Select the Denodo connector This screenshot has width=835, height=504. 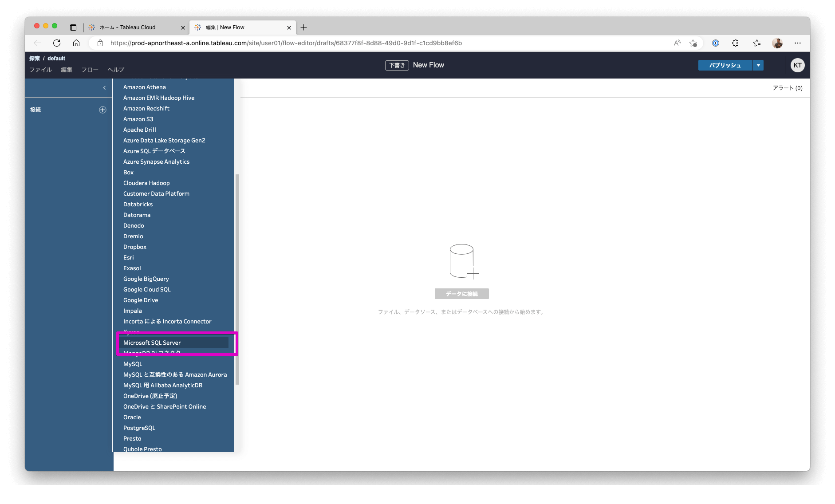(x=173, y=225)
